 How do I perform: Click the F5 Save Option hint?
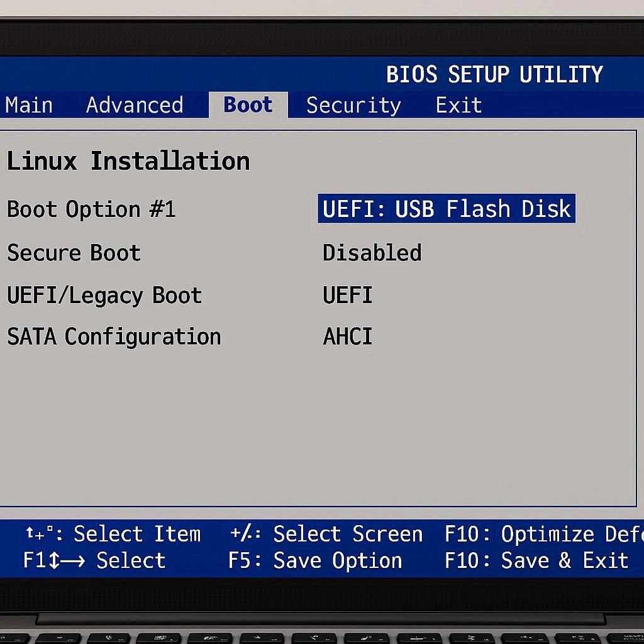click(x=315, y=560)
